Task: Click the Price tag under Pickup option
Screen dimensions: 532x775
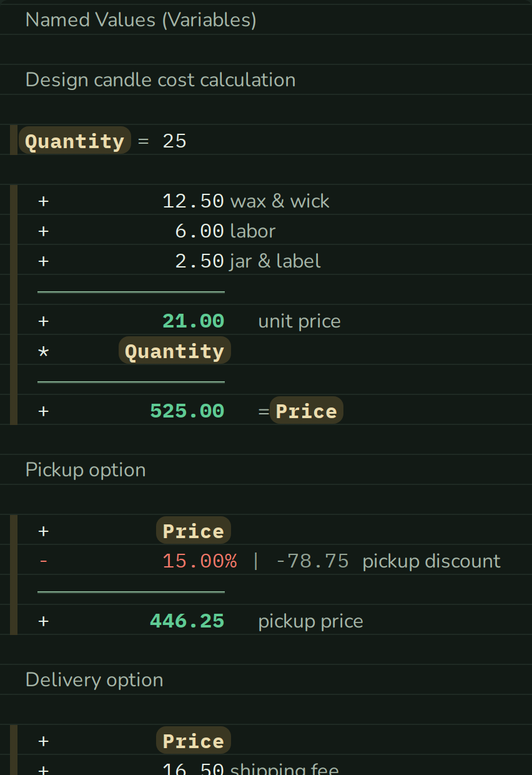Action: point(194,531)
